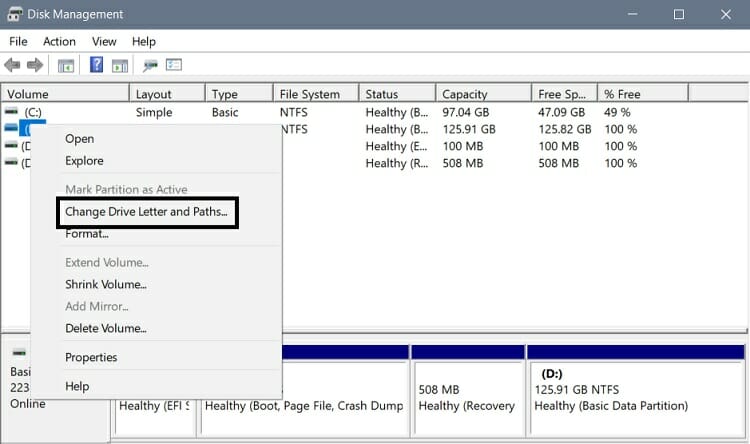The height and width of the screenshot is (444, 750).
Task: Select the D: partition block in disk map
Action: [636, 390]
